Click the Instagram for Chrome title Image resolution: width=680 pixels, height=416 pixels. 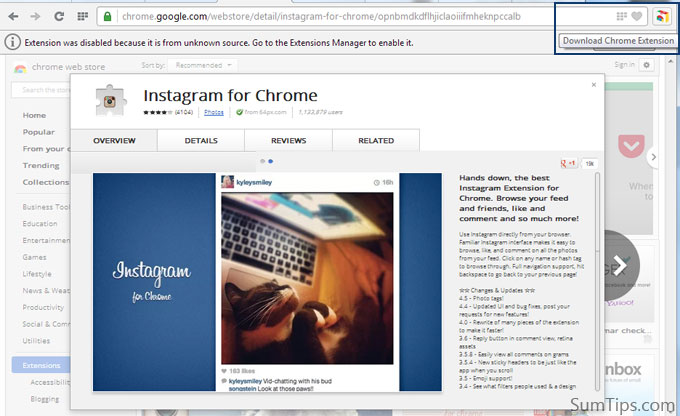[x=230, y=95]
